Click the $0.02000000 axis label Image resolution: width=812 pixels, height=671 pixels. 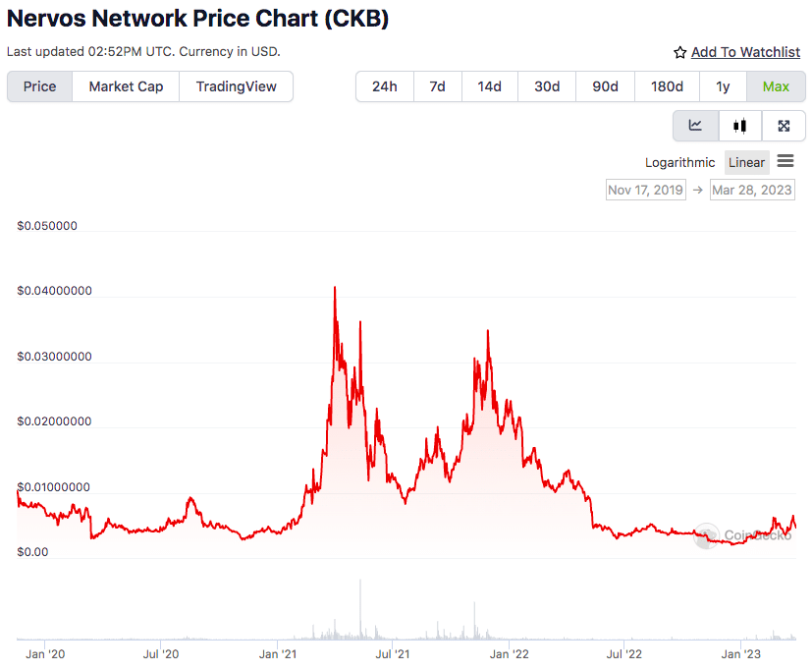tap(54, 421)
